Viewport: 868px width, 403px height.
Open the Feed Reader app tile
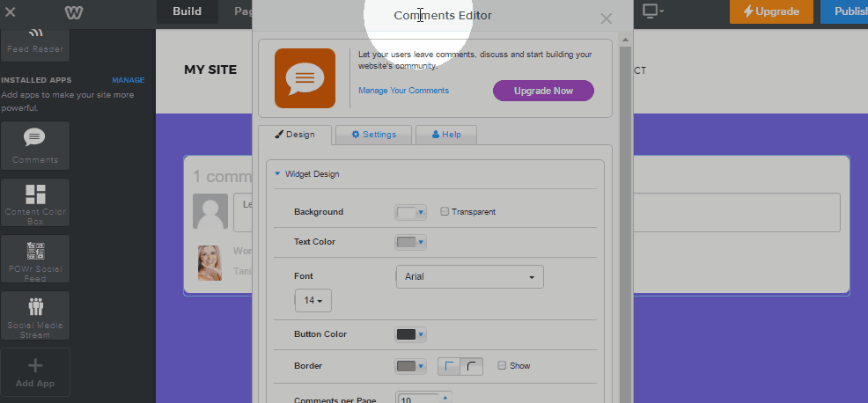click(35, 44)
